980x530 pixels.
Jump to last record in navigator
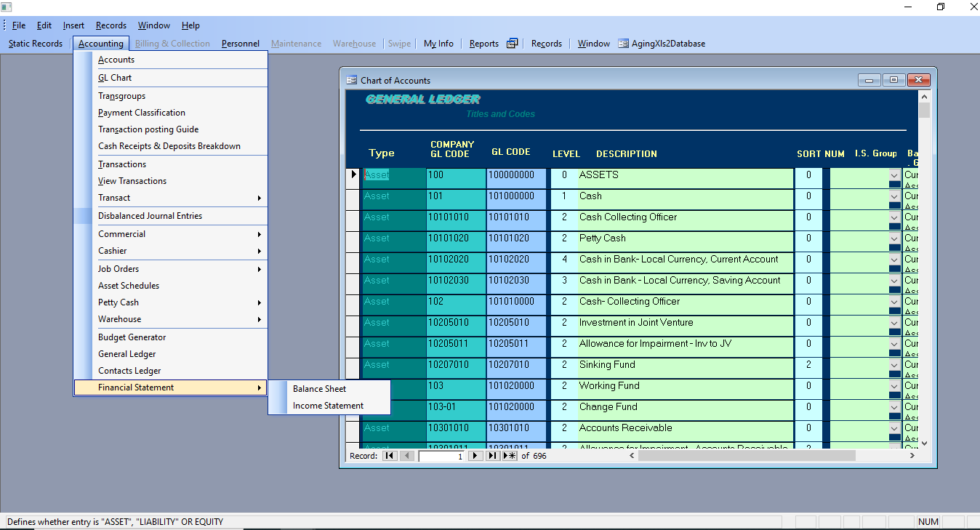(x=492, y=456)
